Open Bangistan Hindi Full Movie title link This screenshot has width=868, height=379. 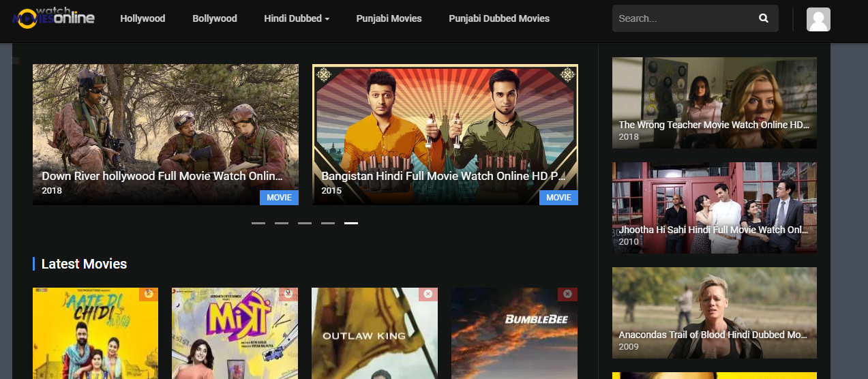[x=444, y=176]
